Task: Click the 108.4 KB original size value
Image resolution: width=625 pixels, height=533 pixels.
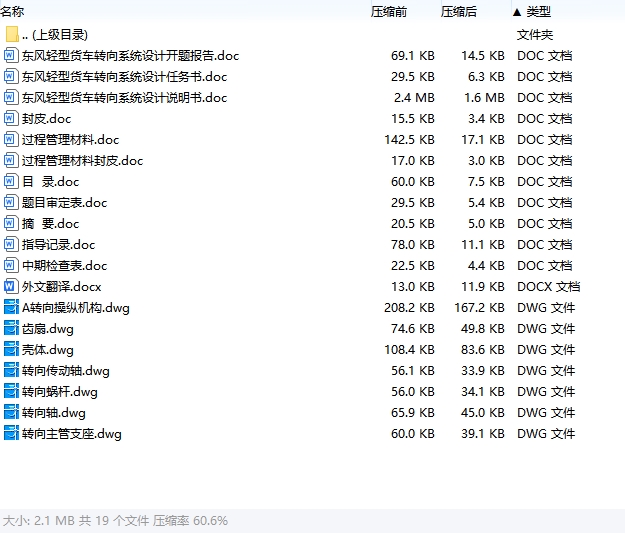Action: [x=409, y=350]
